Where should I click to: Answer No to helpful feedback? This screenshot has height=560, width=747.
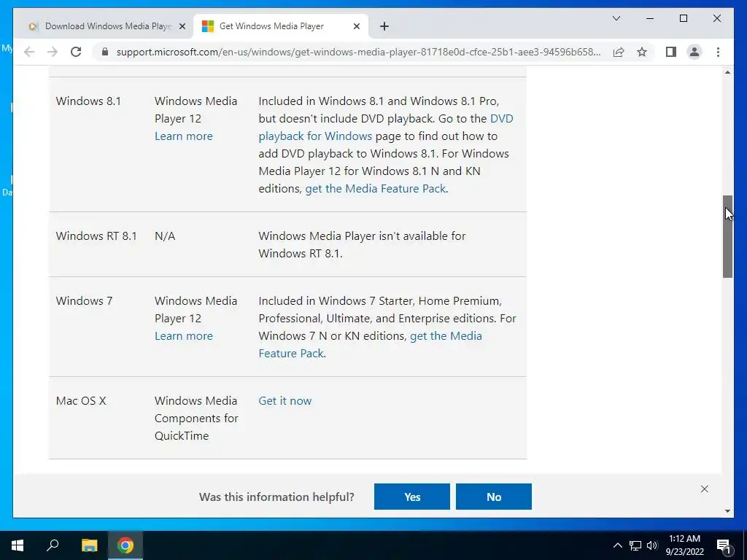tap(494, 497)
